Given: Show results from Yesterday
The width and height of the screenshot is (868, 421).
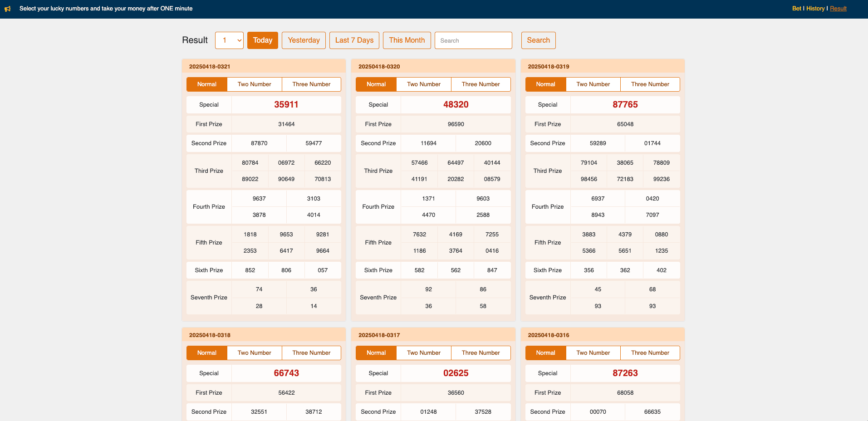Looking at the screenshot, I should [304, 40].
